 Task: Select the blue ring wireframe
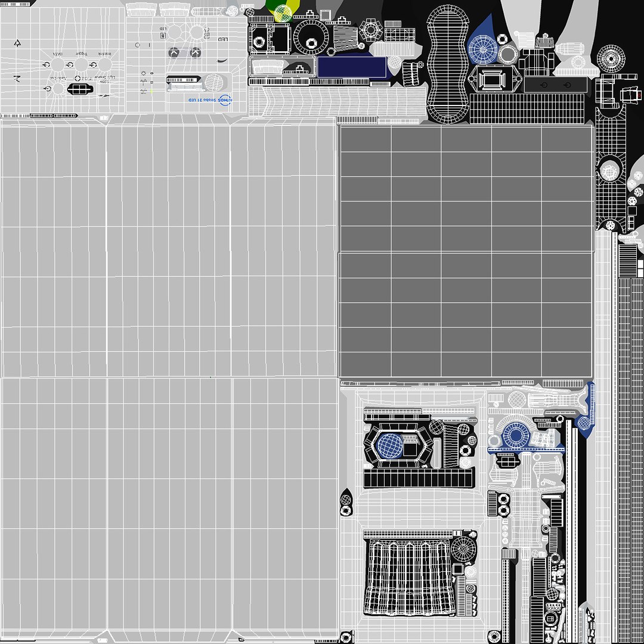[515, 435]
